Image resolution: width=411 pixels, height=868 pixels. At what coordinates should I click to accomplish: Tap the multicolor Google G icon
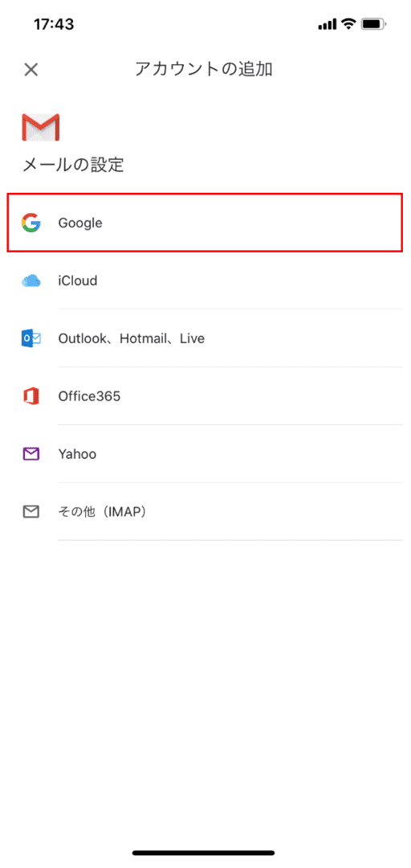pyautogui.click(x=31, y=223)
